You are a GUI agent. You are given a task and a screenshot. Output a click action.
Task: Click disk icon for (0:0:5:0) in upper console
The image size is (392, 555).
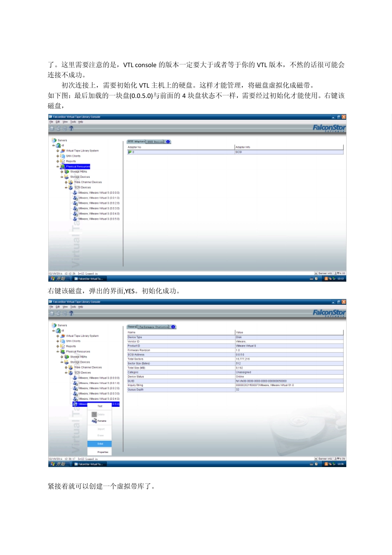[75, 219]
